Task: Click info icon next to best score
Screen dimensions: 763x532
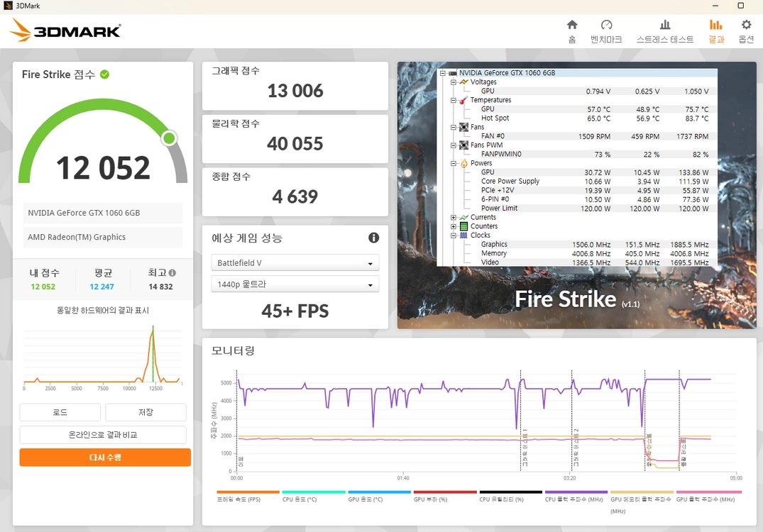Action: coord(172,273)
